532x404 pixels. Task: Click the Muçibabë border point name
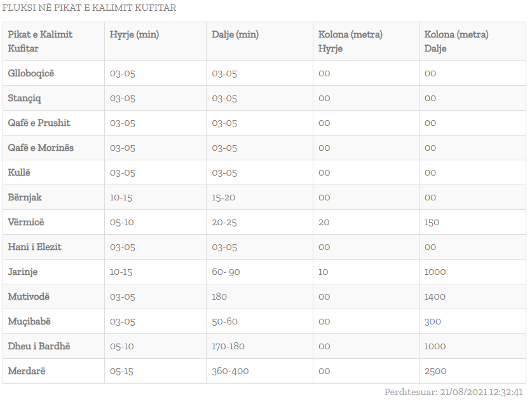pos(29,321)
